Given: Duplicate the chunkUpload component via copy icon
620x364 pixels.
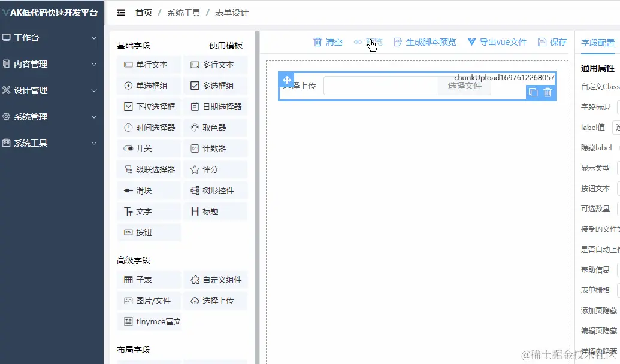Looking at the screenshot, I should click(533, 92).
